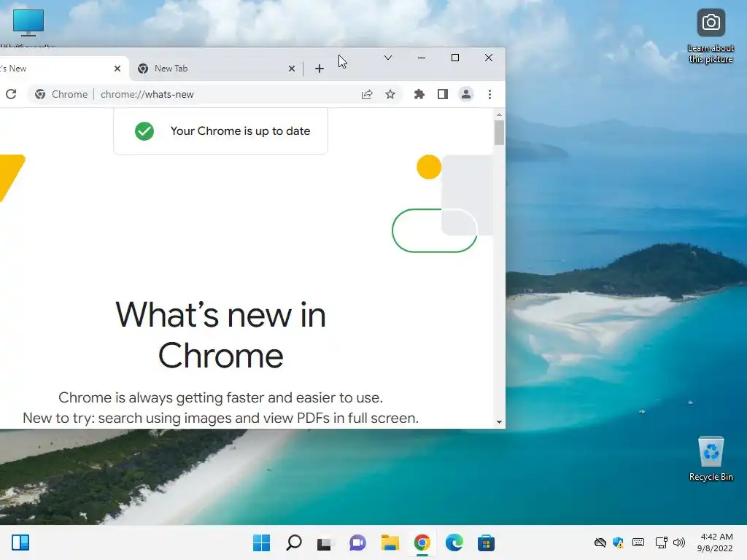This screenshot has height=560, width=747.
Task: Click 'Learn about this picture' desktop icon
Action: pyautogui.click(x=711, y=36)
